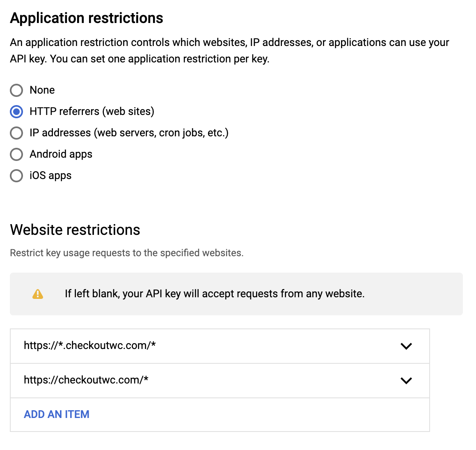This screenshot has width=476, height=450.
Task: Expand the https://*.checkoutwc.com/* entry chevron
Action: tap(406, 346)
